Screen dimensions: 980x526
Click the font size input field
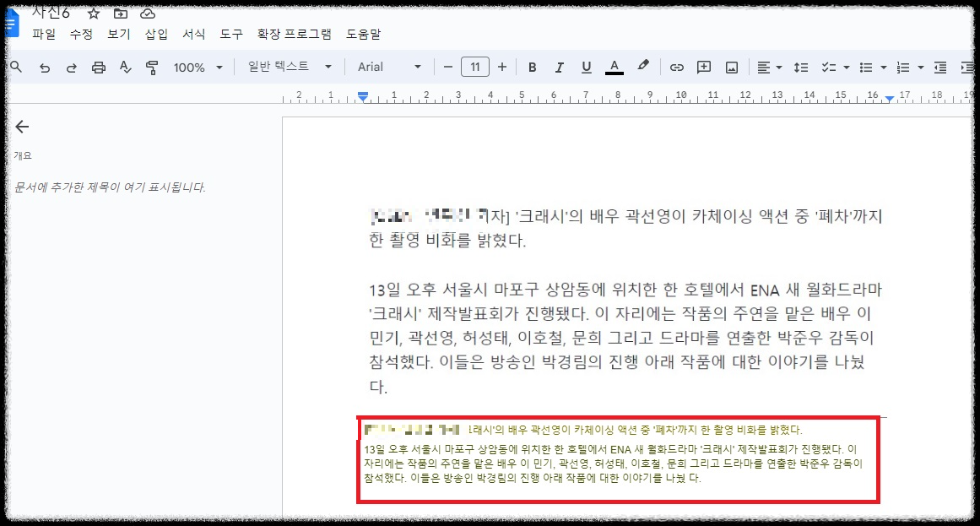pyautogui.click(x=474, y=66)
